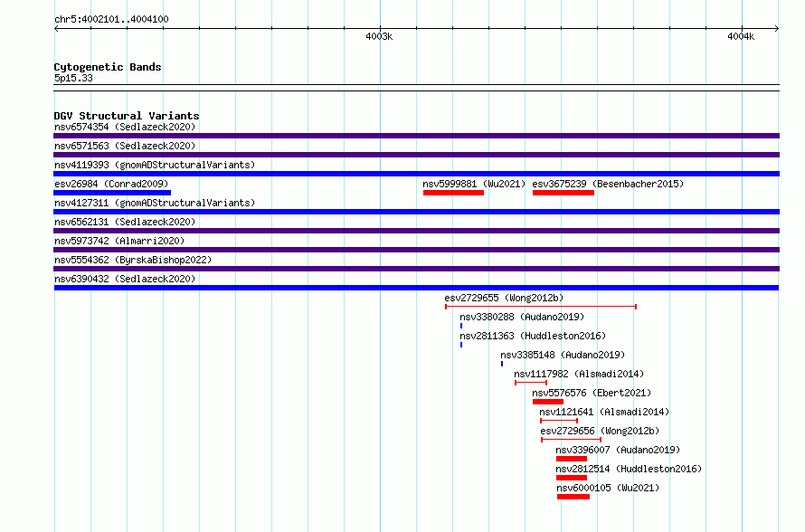
Task: Click the purple bar under nsv6574354
Action: coord(416,136)
